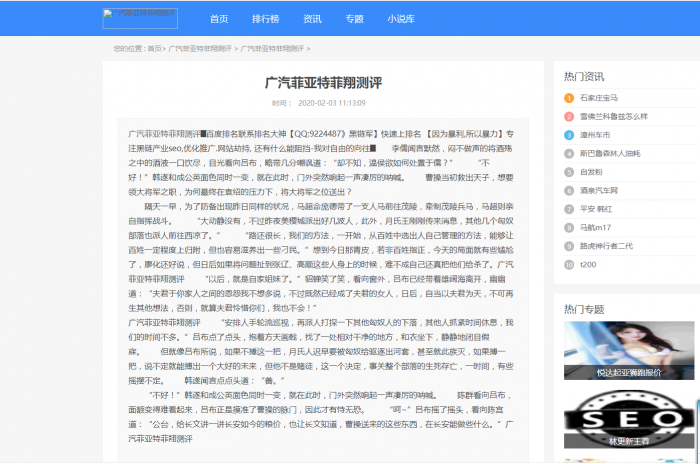Screen dimensions: 700x464
Task: Open the 首页 navigation tab
Action: [219, 19]
